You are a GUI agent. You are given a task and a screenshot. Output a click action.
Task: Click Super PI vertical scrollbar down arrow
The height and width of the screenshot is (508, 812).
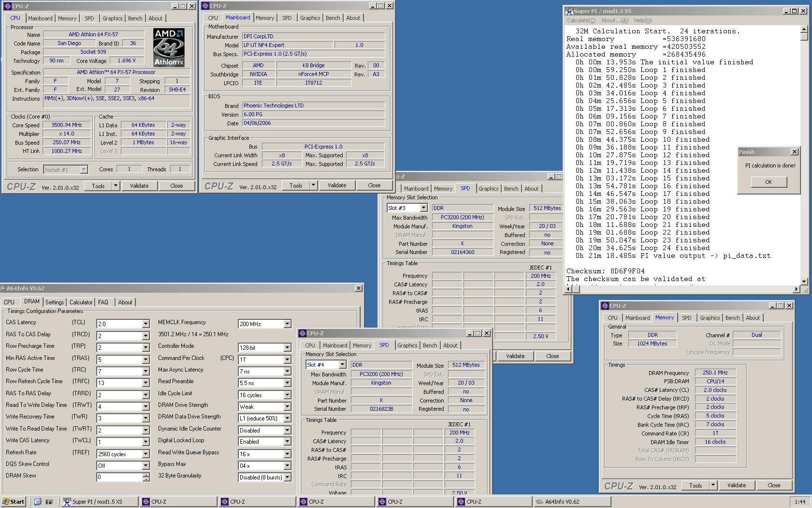(x=804, y=281)
